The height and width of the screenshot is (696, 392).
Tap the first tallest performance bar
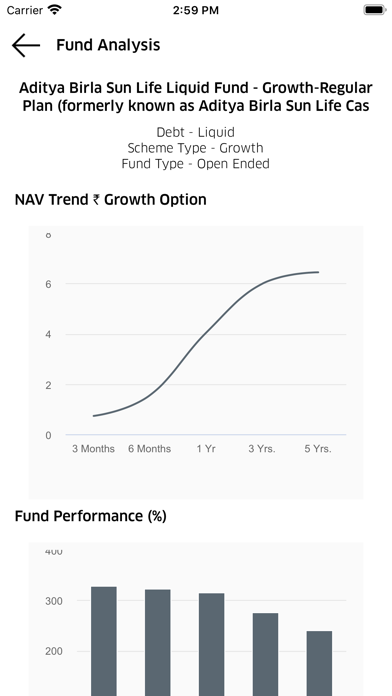pos(104,641)
